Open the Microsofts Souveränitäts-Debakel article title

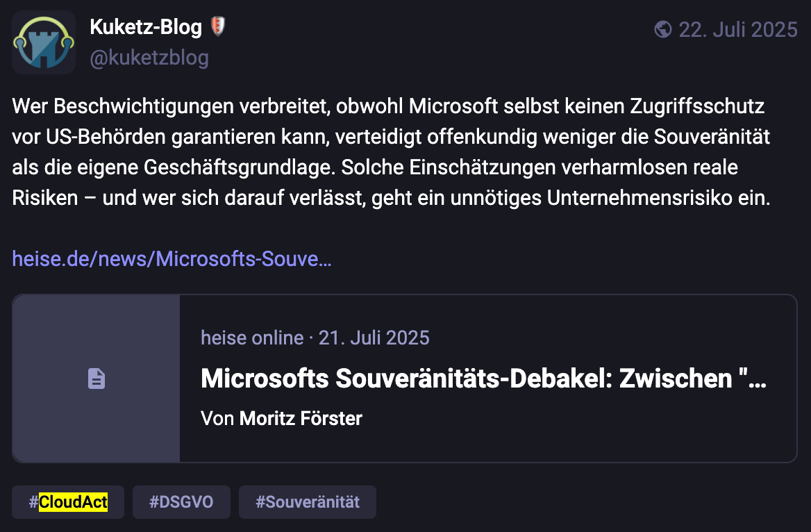pos(483,379)
